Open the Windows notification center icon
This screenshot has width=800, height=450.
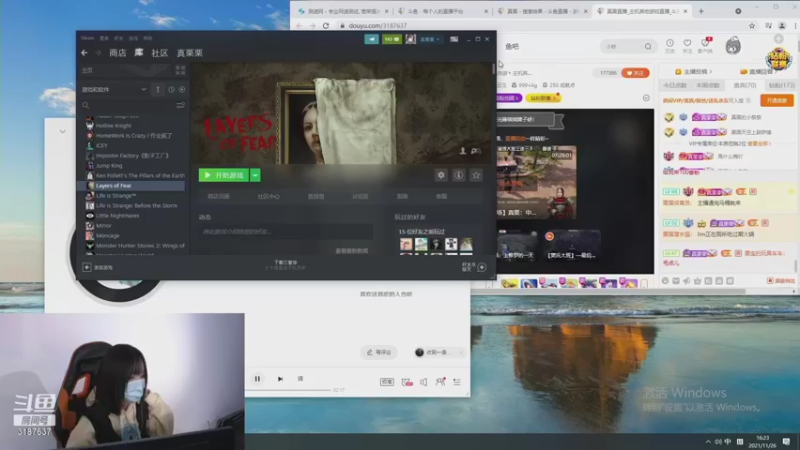coord(786,441)
